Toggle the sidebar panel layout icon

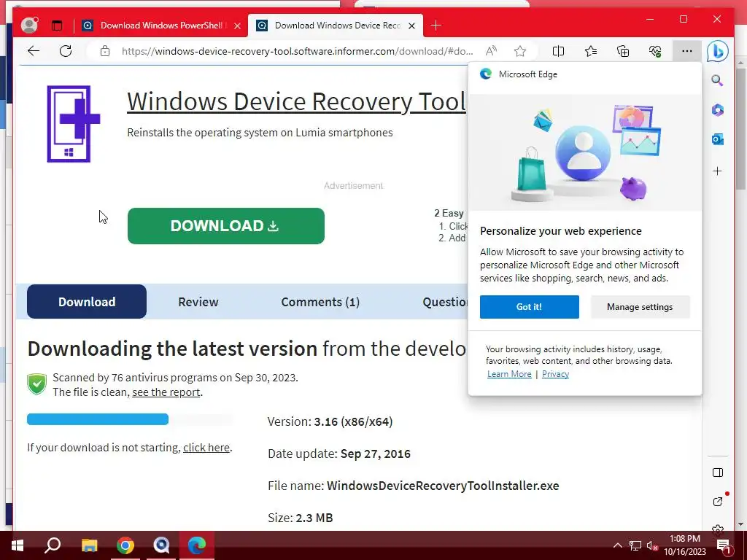[x=718, y=472]
